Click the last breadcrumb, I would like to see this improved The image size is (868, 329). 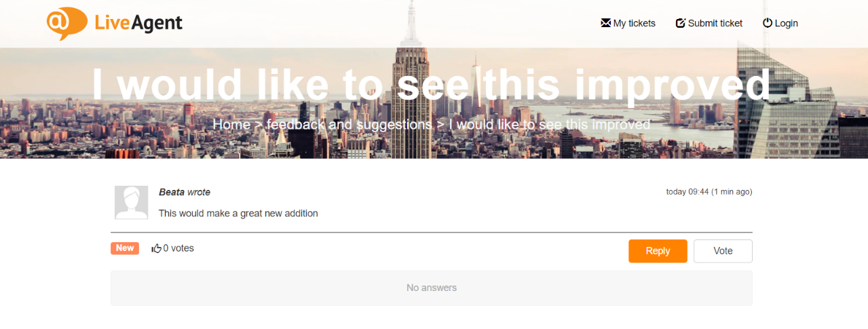(x=550, y=125)
